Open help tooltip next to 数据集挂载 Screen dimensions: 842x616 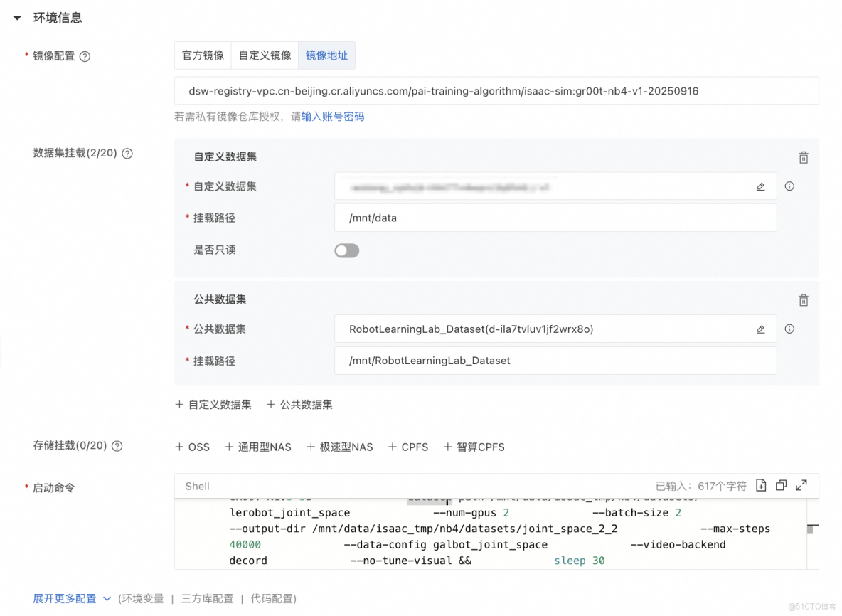[128, 153]
